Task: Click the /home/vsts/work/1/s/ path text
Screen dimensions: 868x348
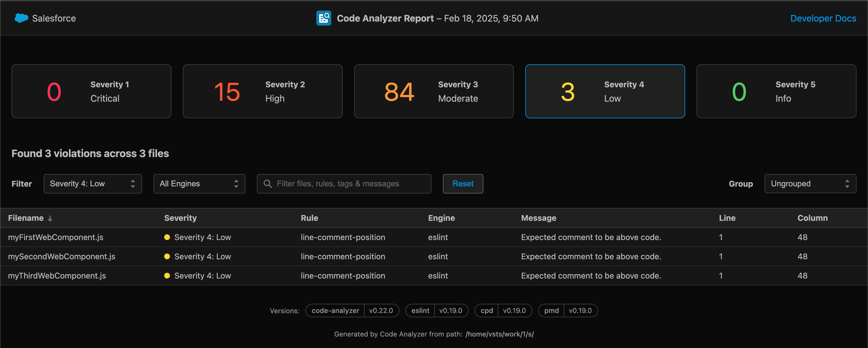Action: point(499,334)
